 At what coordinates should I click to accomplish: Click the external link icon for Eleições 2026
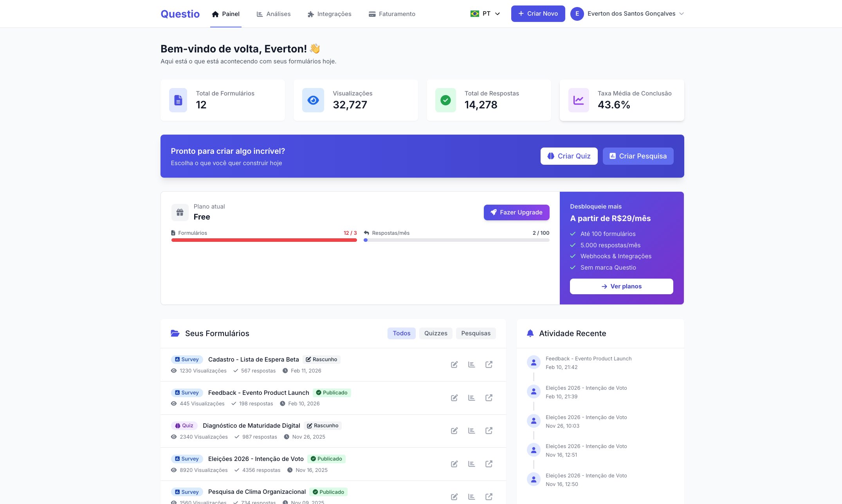(x=489, y=464)
